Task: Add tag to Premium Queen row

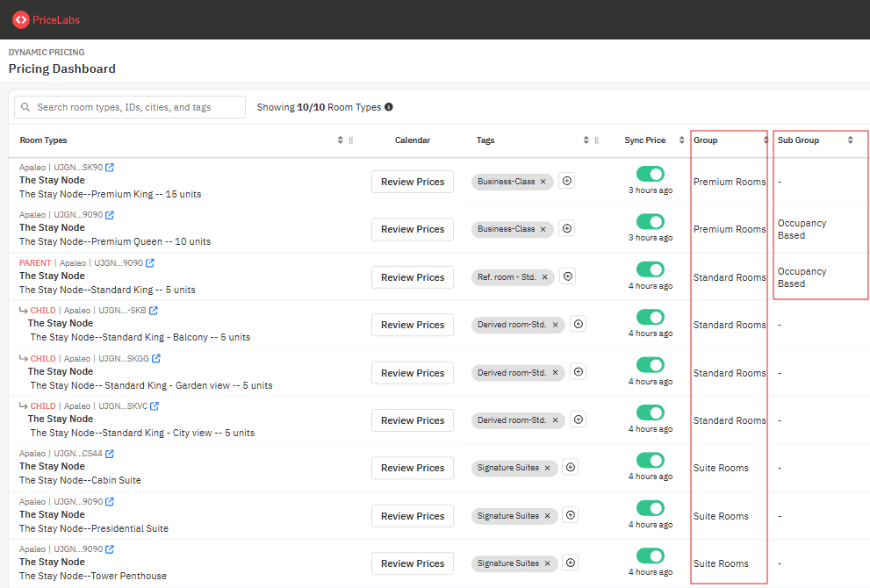Action: pyautogui.click(x=566, y=228)
